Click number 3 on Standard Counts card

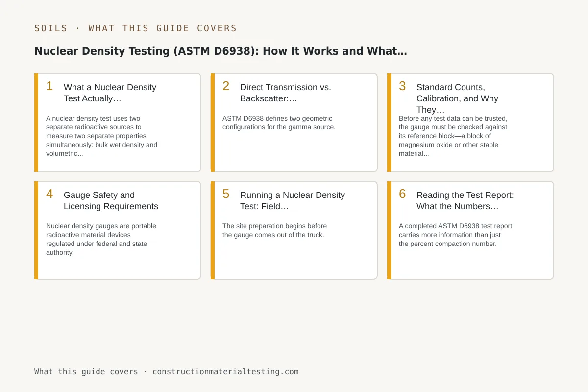402,86
